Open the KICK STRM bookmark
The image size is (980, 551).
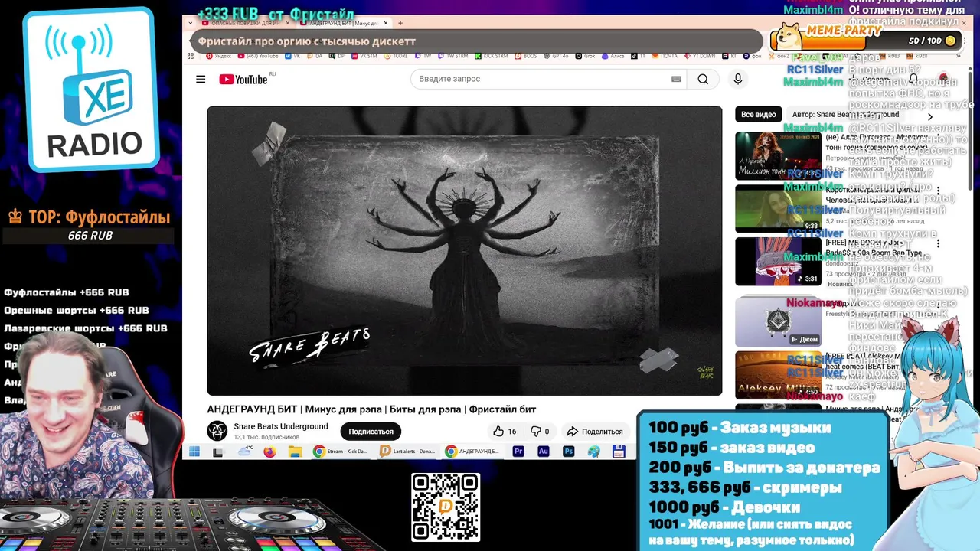491,56
